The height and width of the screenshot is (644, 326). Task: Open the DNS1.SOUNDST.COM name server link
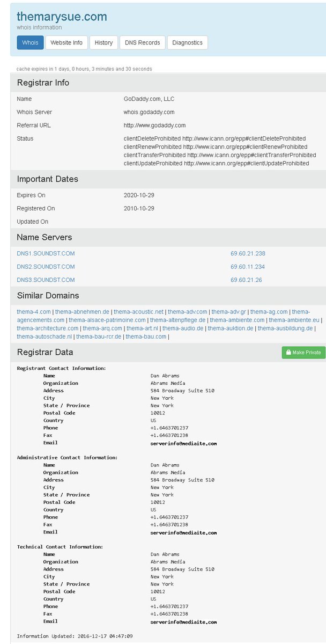(46, 253)
